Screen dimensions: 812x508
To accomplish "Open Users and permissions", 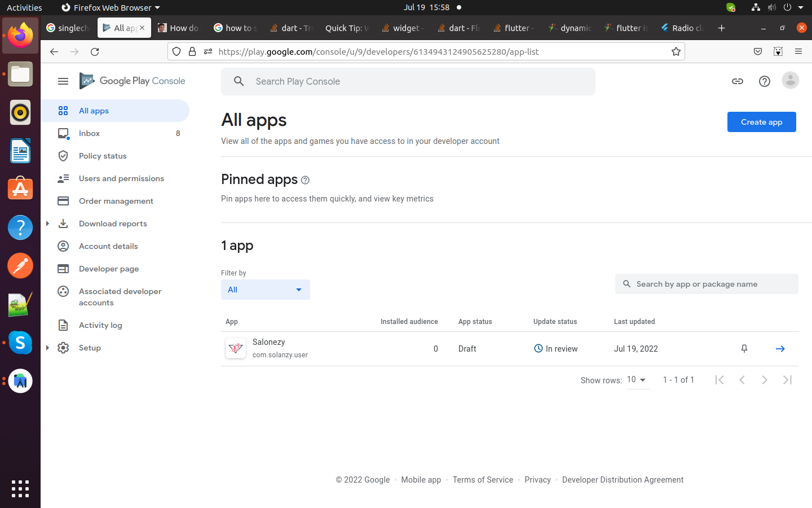I will (115, 178).
